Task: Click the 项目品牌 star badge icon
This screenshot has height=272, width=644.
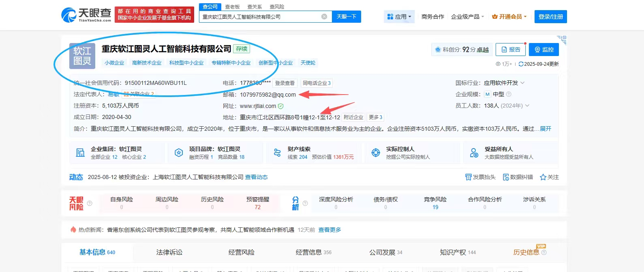Action: (179, 153)
